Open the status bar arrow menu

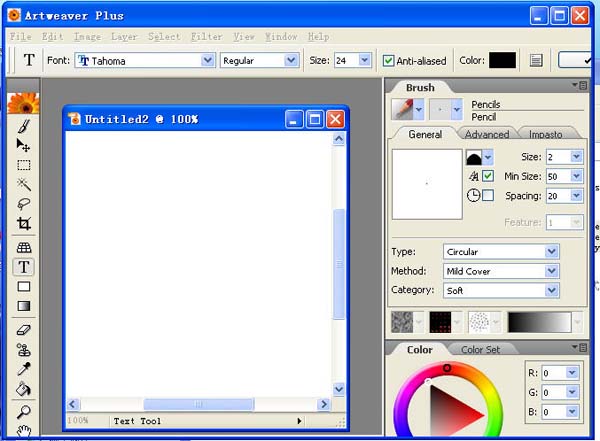[x=299, y=421]
